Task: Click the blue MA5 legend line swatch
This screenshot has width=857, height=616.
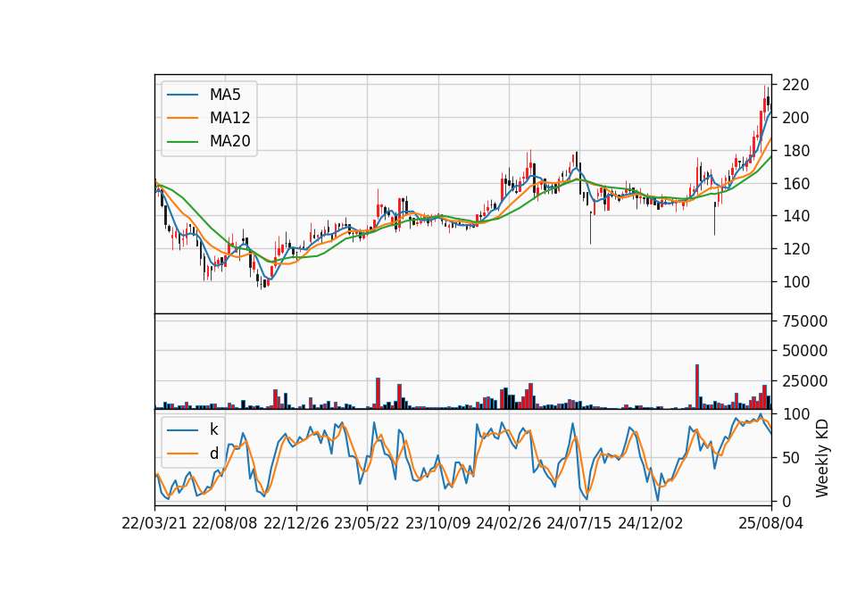Action: pos(182,95)
